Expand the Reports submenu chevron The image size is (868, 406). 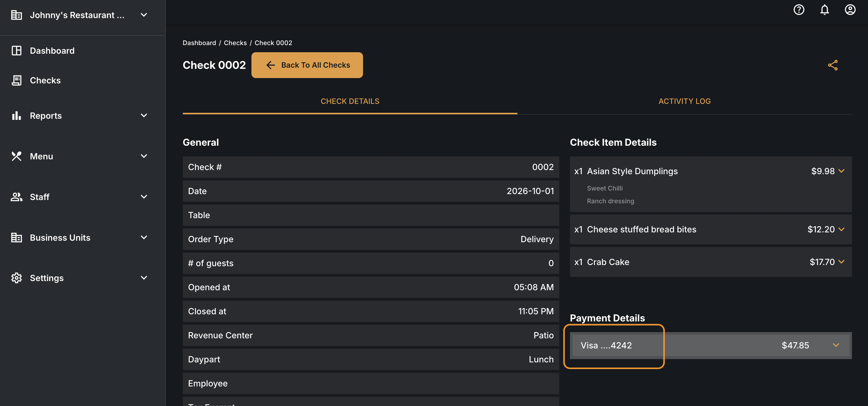point(144,115)
